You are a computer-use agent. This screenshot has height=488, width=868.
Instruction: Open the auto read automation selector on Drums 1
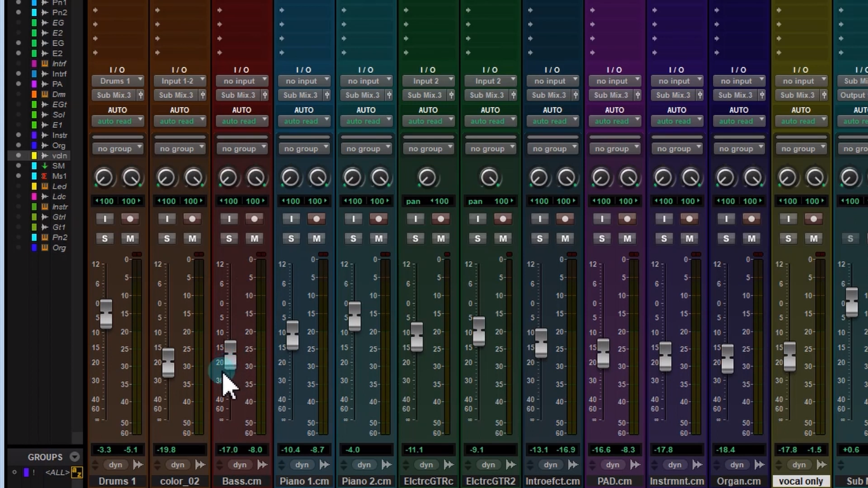click(118, 121)
